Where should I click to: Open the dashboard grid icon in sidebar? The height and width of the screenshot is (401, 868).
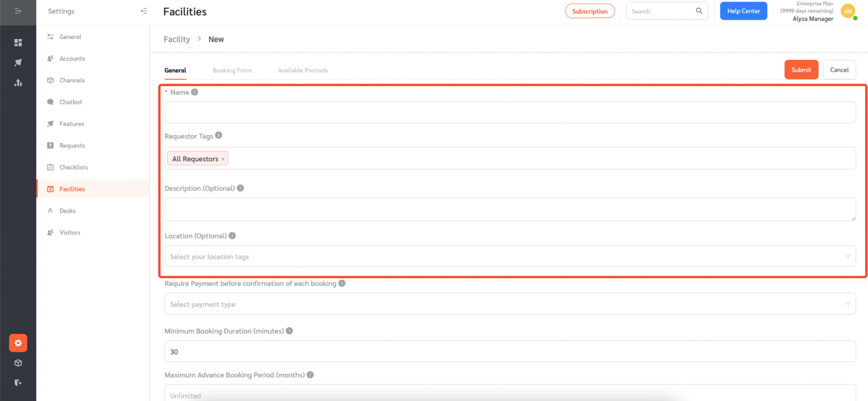point(18,42)
